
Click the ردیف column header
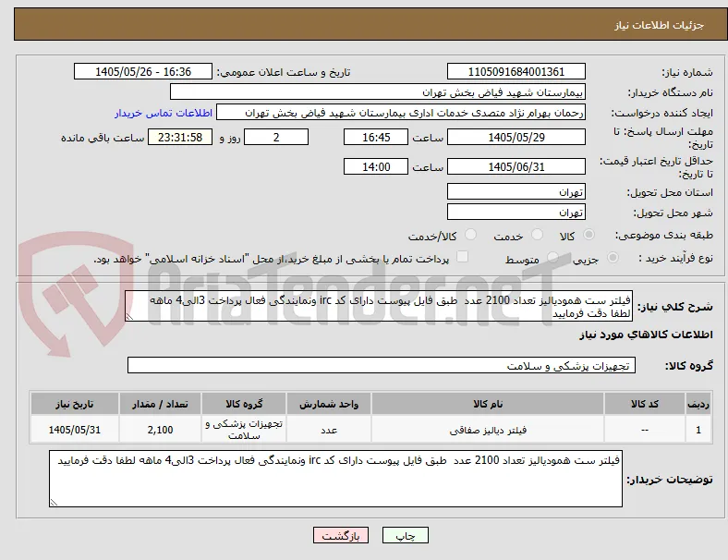tap(698, 404)
